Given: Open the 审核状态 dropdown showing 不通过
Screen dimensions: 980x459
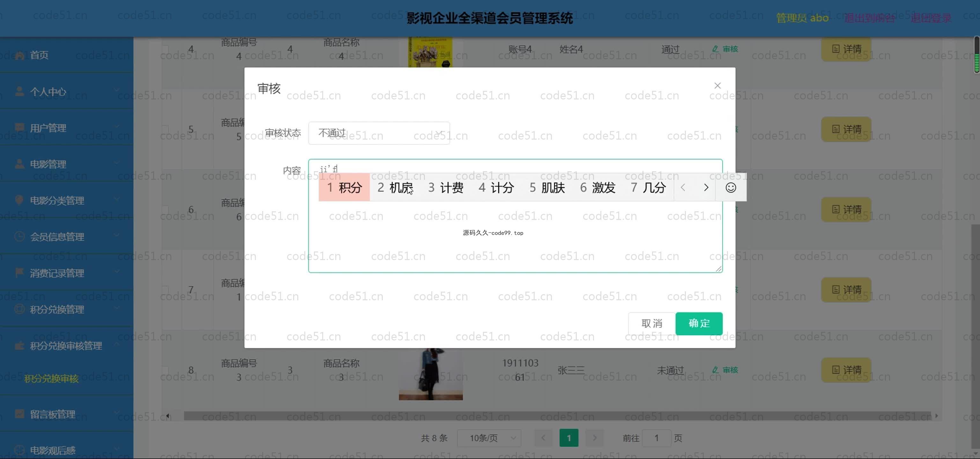Looking at the screenshot, I should point(379,133).
